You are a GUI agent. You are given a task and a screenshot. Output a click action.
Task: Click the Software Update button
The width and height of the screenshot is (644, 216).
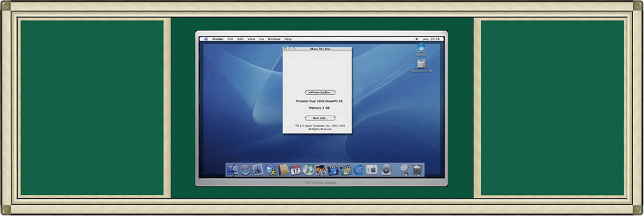(320, 92)
